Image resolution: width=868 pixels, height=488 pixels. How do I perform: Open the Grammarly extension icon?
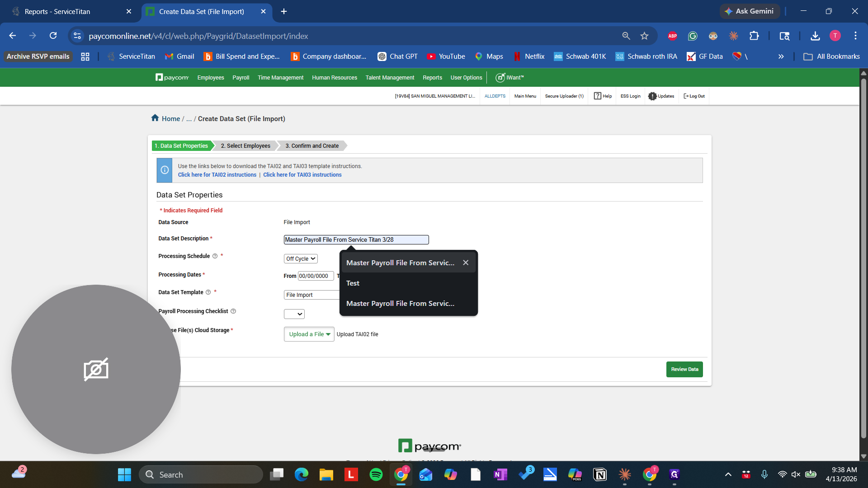tap(692, 36)
